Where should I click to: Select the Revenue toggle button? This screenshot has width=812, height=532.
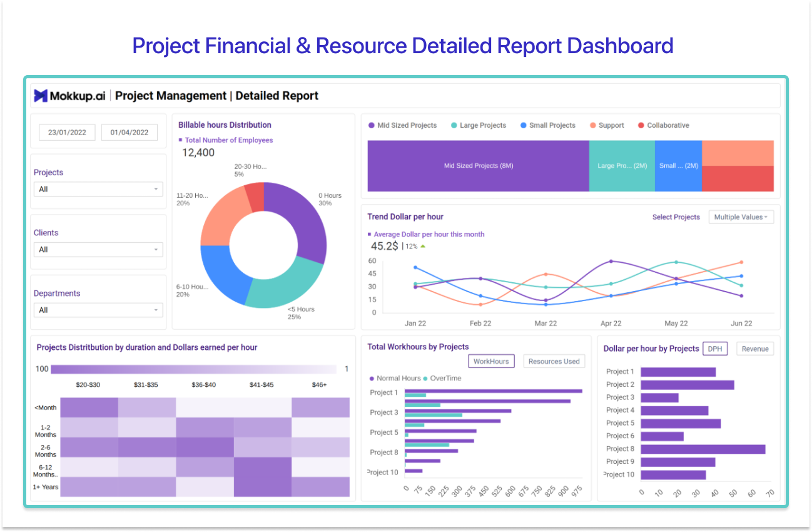[x=755, y=349]
